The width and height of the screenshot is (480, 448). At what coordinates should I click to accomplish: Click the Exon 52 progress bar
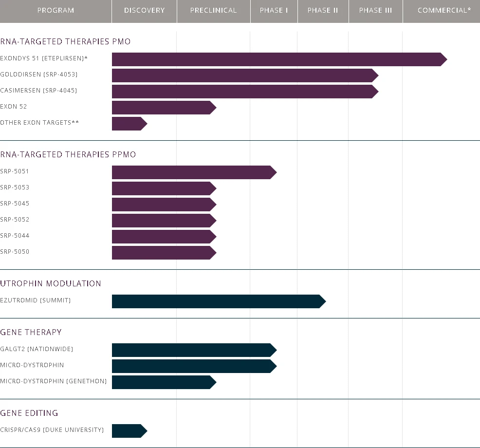pos(164,108)
